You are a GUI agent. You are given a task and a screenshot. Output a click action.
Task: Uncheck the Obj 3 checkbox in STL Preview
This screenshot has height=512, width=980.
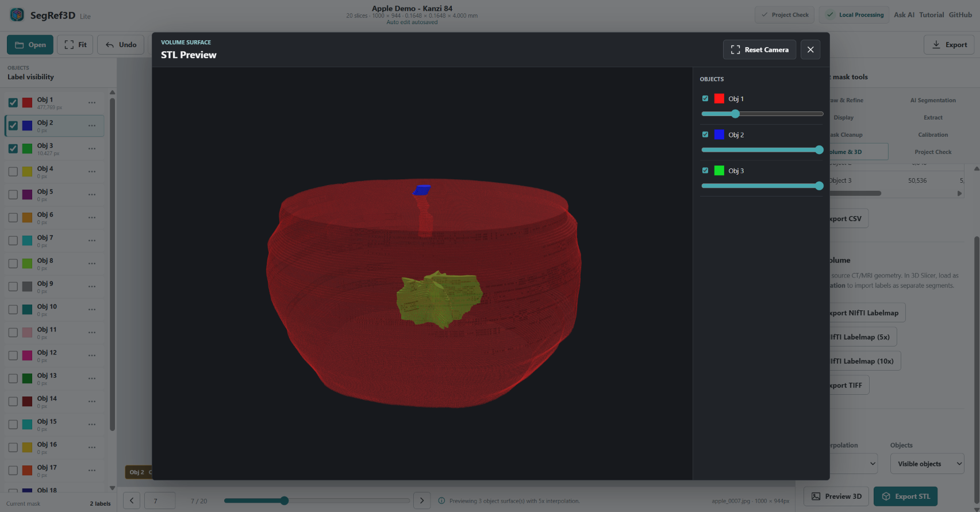point(705,171)
